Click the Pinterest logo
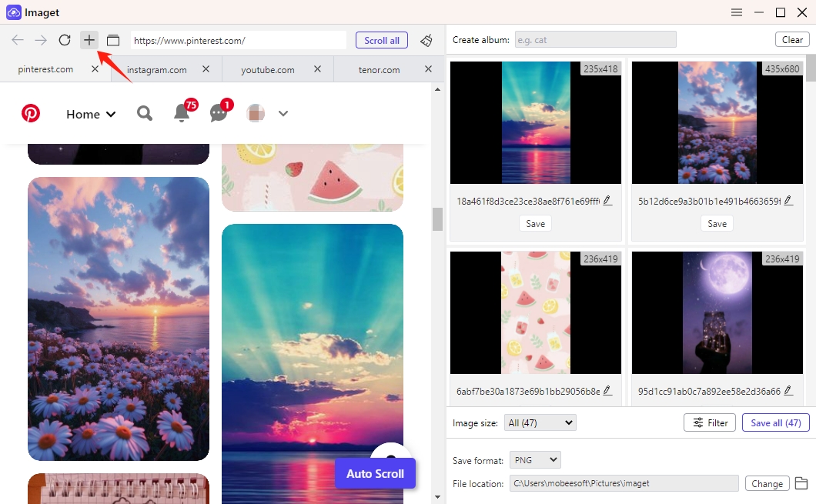This screenshot has height=504, width=816. point(31,113)
